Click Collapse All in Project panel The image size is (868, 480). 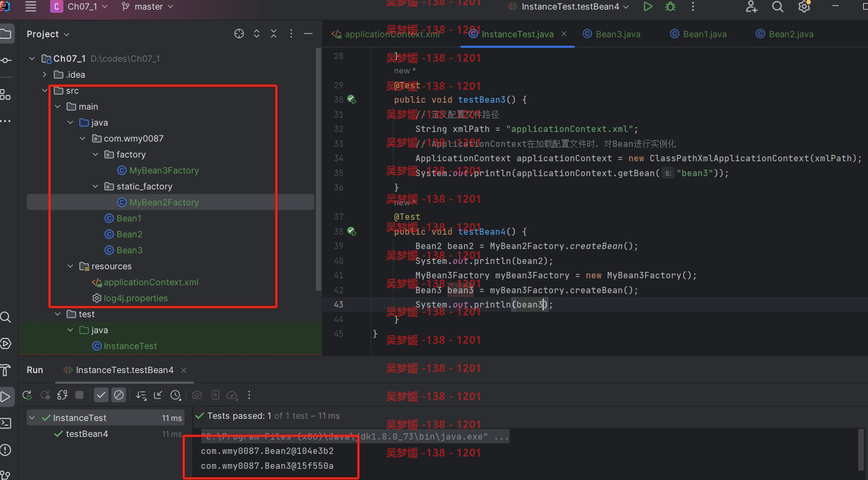coord(274,34)
